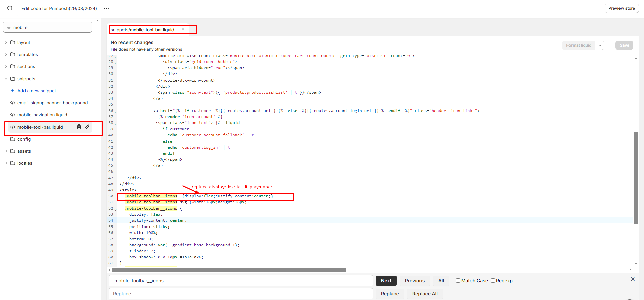Collapse the snippets folder chevron
This screenshot has width=644, height=300.
(x=6, y=79)
